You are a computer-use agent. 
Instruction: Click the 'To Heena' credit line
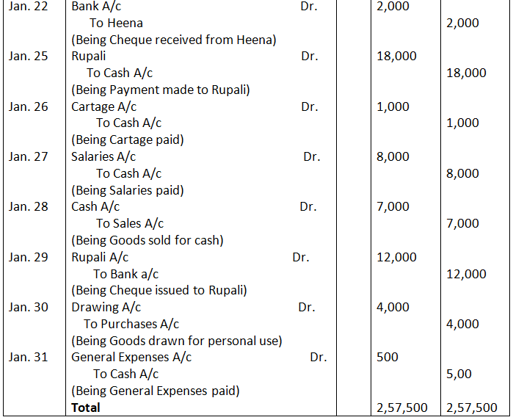click(116, 23)
